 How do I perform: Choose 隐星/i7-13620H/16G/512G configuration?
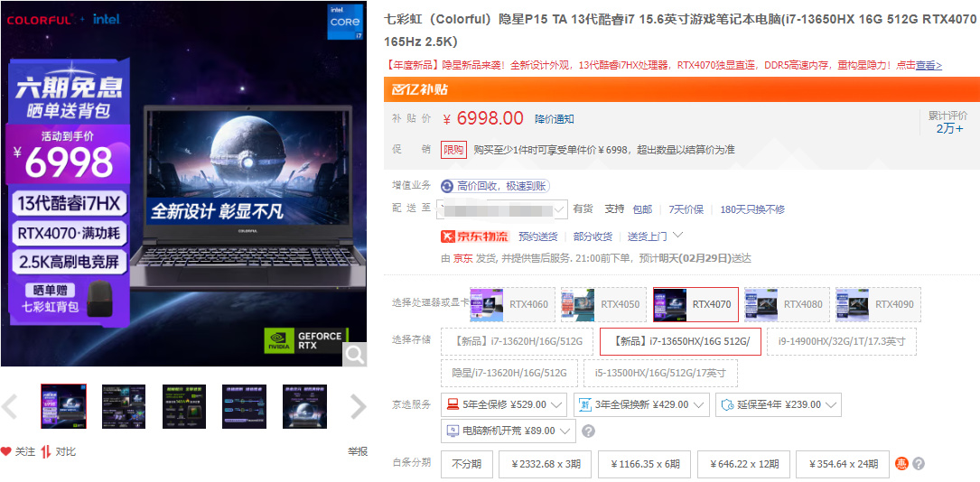point(509,373)
